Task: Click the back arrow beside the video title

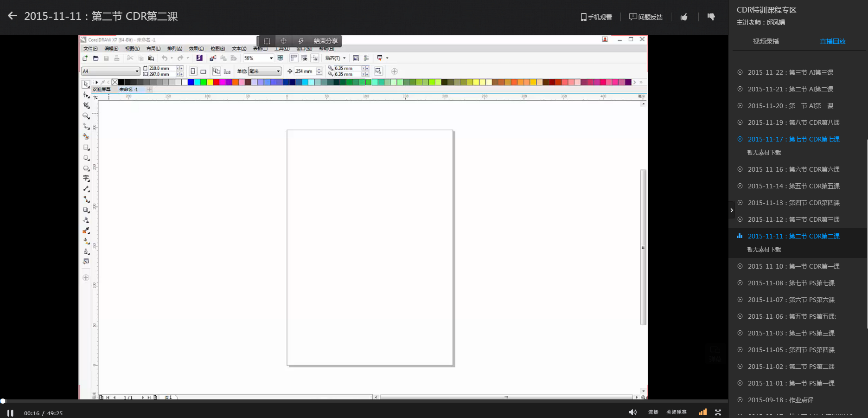Action: (x=13, y=16)
